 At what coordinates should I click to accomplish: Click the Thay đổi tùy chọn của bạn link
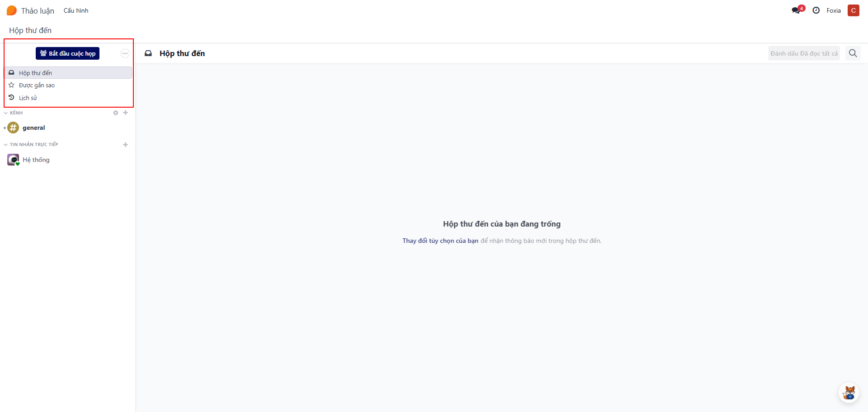point(440,241)
